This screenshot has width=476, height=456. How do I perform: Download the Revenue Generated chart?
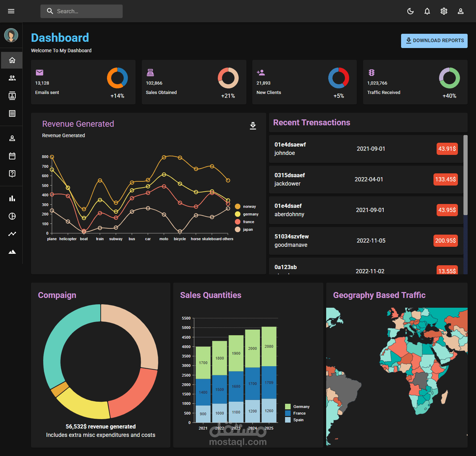(253, 126)
